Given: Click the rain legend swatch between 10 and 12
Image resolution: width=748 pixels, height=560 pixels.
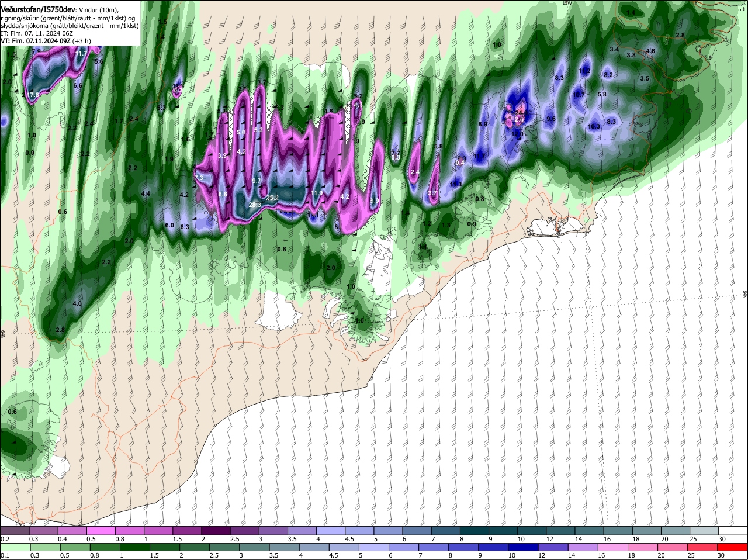Looking at the screenshot, I should point(524,547).
